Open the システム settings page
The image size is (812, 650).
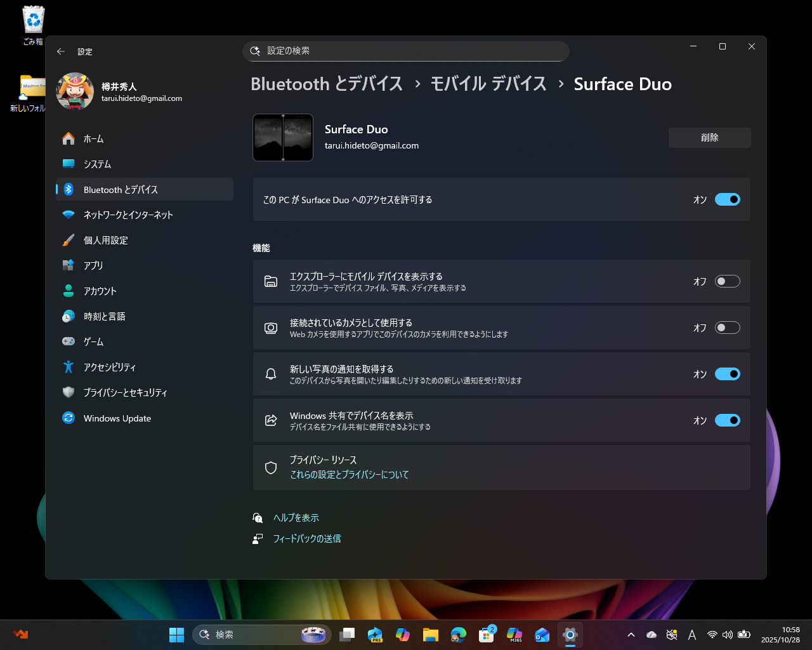point(145,164)
